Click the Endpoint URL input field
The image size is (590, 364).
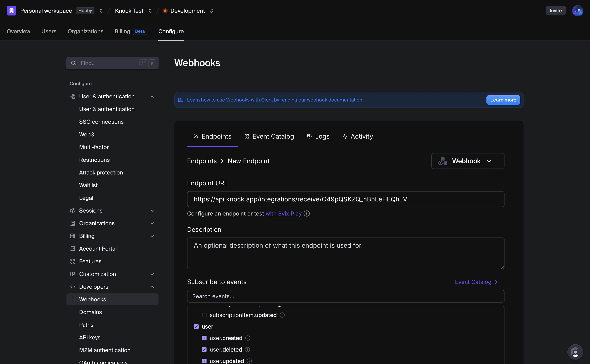(x=345, y=199)
